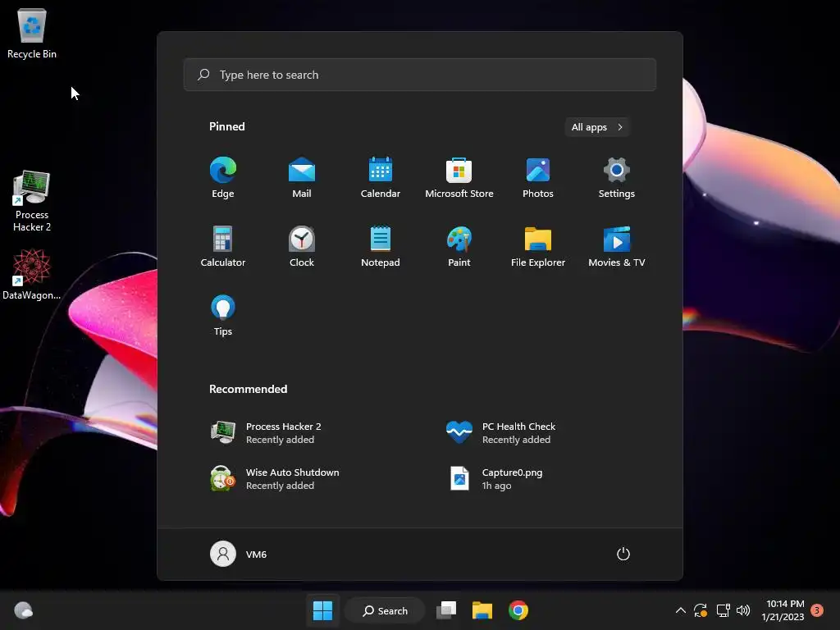Open the Tips app

pyautogui.click(x=223, y=316)
